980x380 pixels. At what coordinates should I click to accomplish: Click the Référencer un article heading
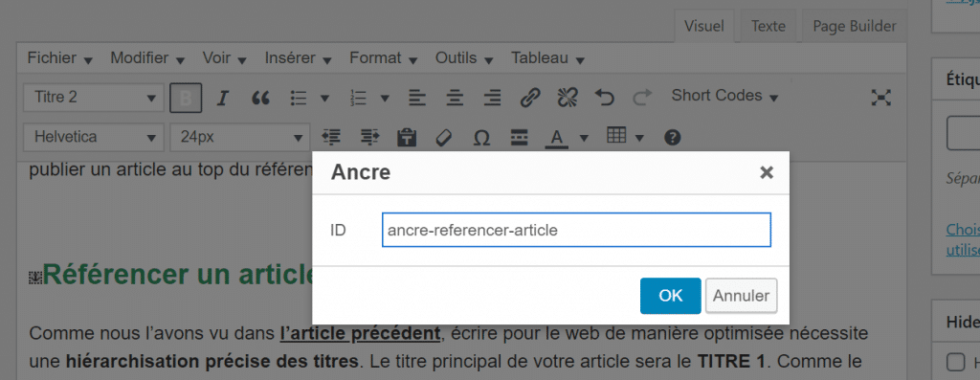pos(177,275)
